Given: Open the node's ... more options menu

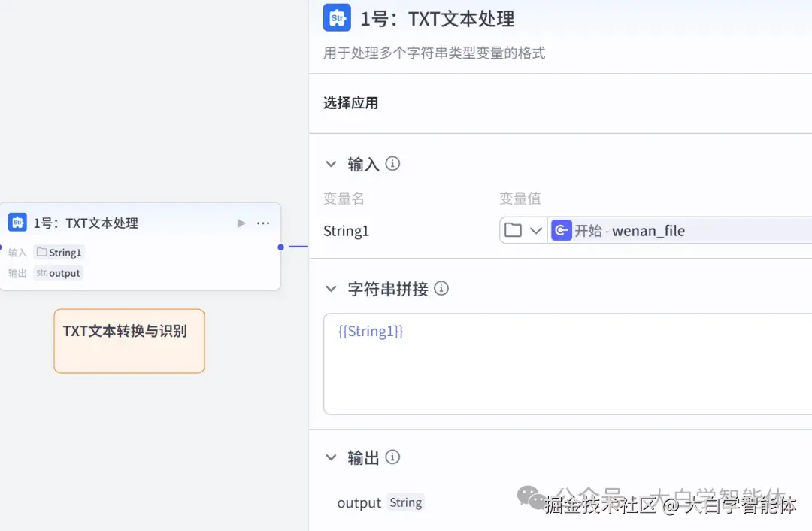Looking at the screenshot, I should coord(263,223).
